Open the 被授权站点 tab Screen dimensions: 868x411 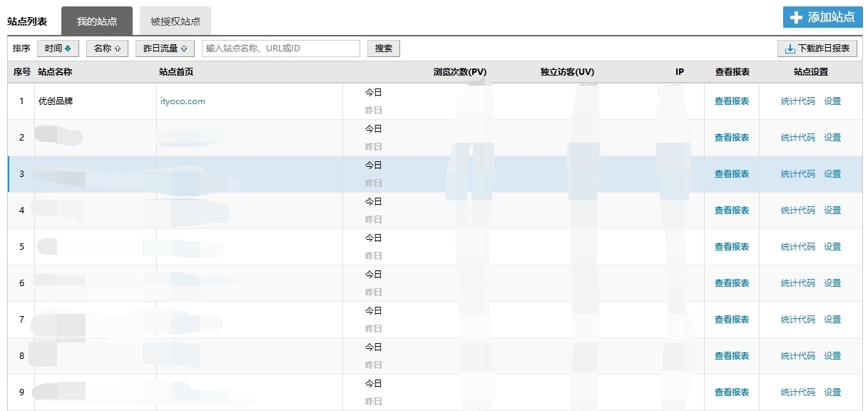coord(175,21)
